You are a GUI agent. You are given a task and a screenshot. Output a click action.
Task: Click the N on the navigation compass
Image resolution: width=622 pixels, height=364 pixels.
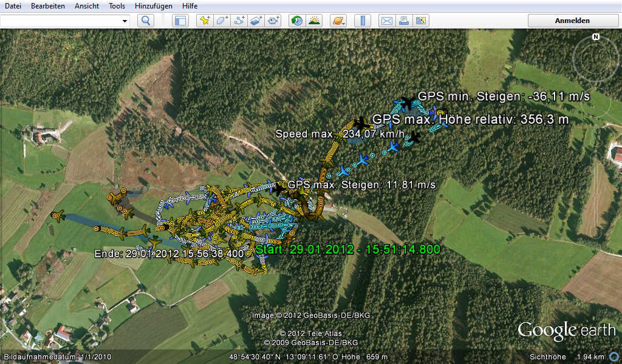coord(596,37)
